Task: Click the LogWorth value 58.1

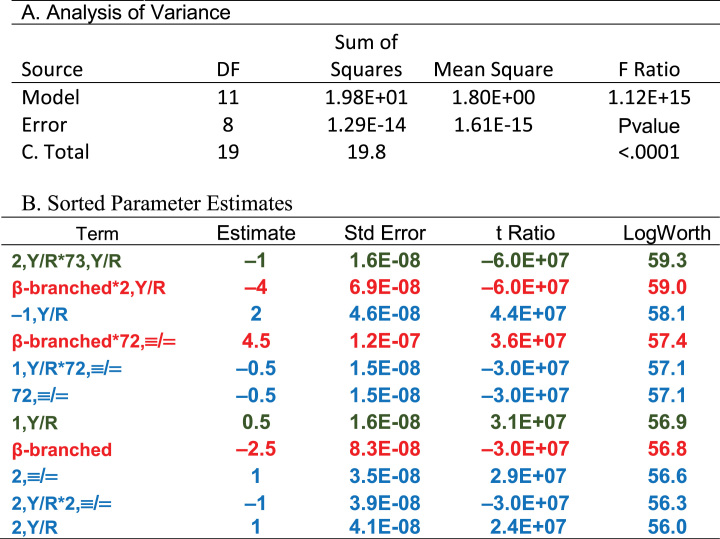Action: [667, 314]
